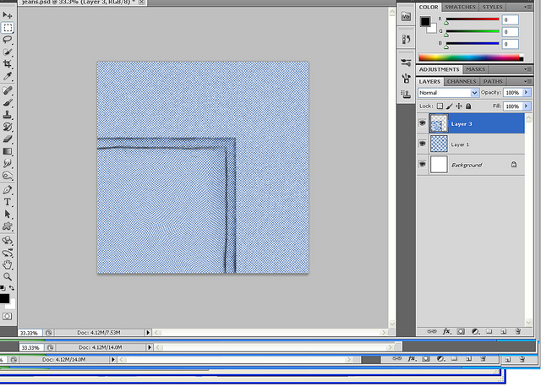541x392 pixels.
Task: Click the link layers icon
Action: click(432, 331)
